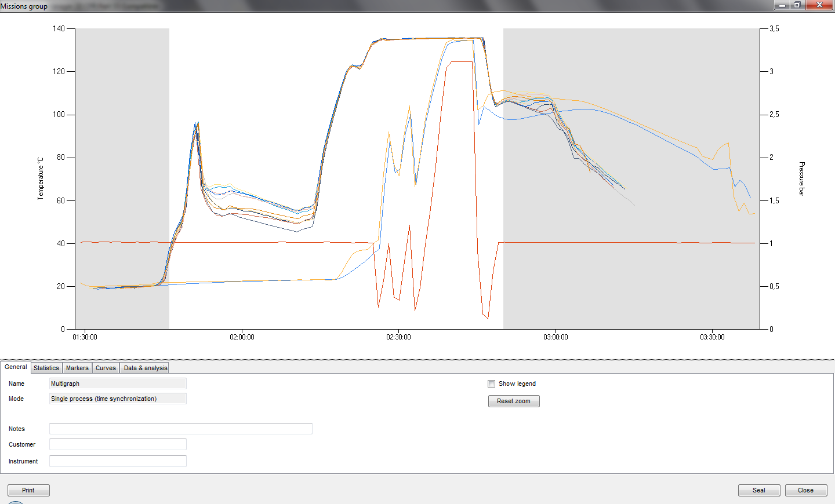Click the Mode field showing Single process
Viewport: 835px width, 504px height.
(x=118, y=399)
